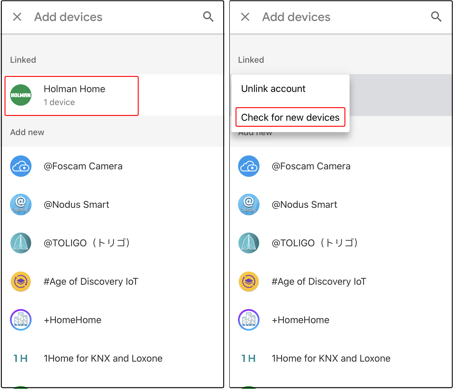
Task: Open search in left Add devices screen
Action: [208, 16]
